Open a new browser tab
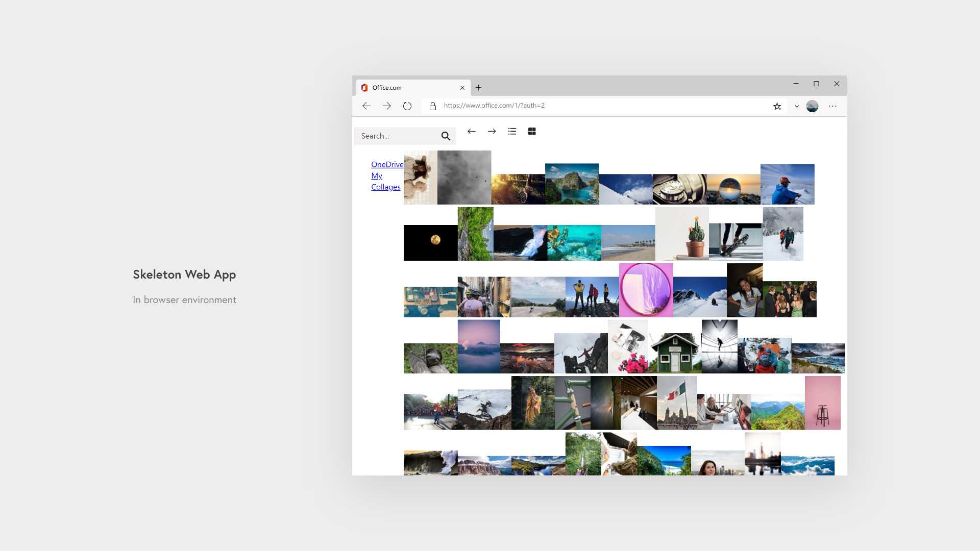The image size is (980, 551). 478,88
